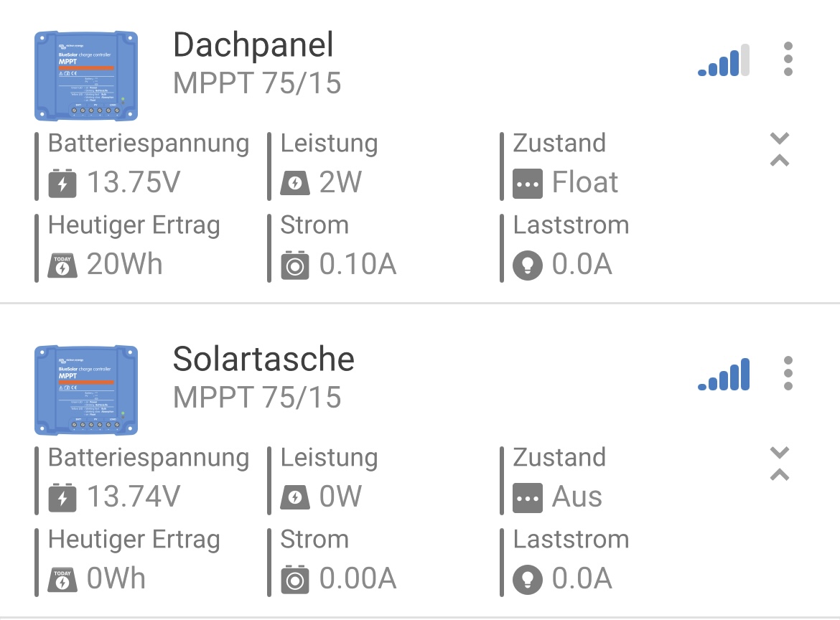The height and width of the screenshot is (620, 840).
Task: Click Solartasche signal strength bars icon
Action: [x=724, y=375]
